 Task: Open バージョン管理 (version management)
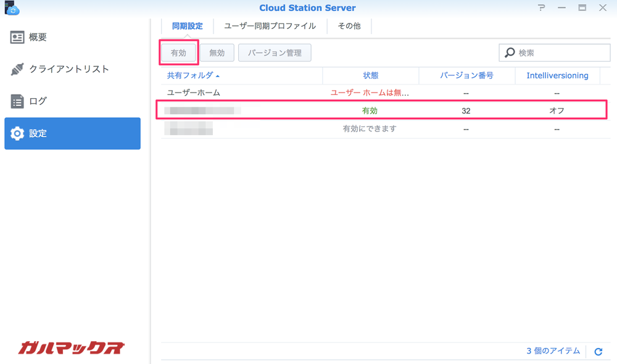point(275,52)
